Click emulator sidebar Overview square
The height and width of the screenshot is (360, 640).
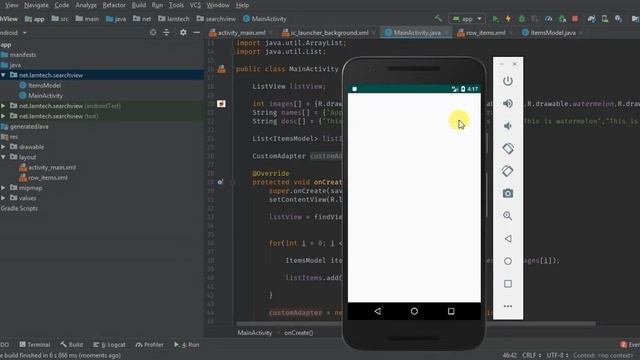(508, 284)
